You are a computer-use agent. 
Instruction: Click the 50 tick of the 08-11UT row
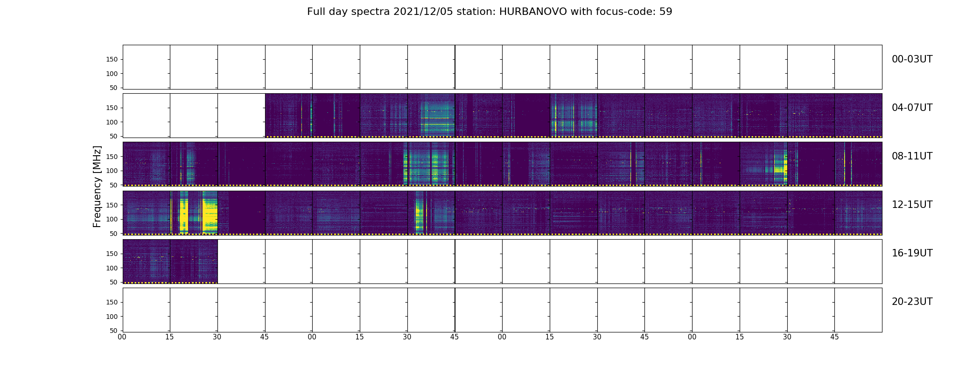click(114, 185)
